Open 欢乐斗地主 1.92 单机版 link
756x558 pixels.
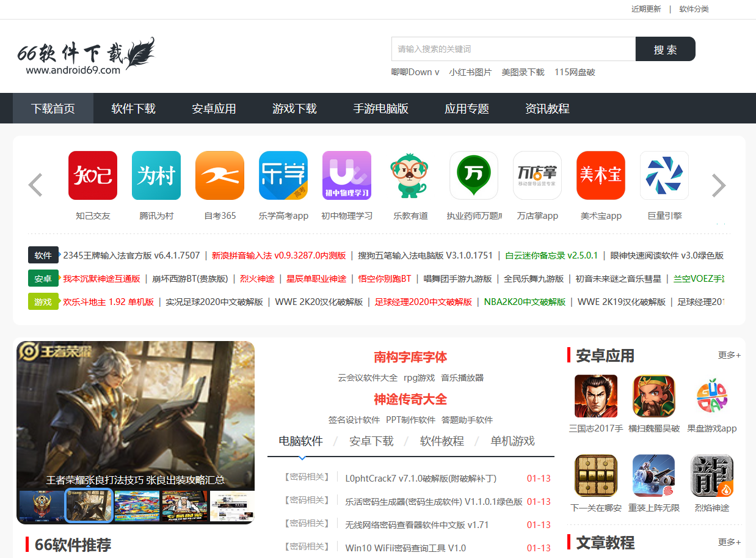coord(109,302)
